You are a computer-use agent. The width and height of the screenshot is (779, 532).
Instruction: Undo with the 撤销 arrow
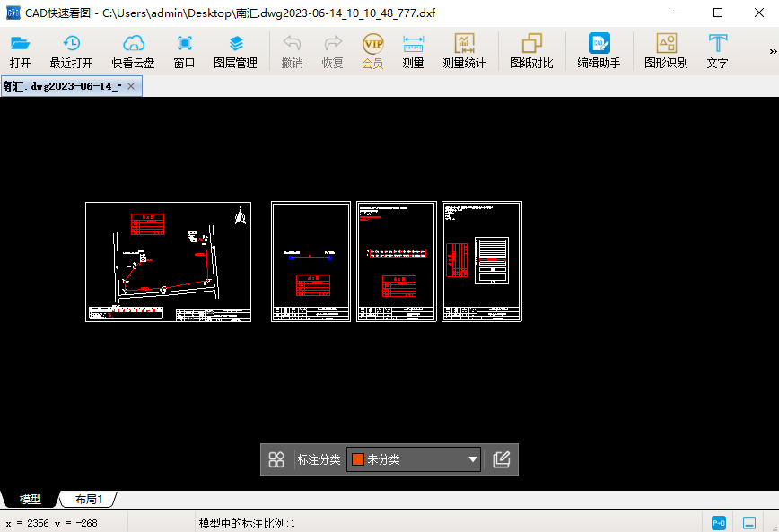click(x=293, y=51)
